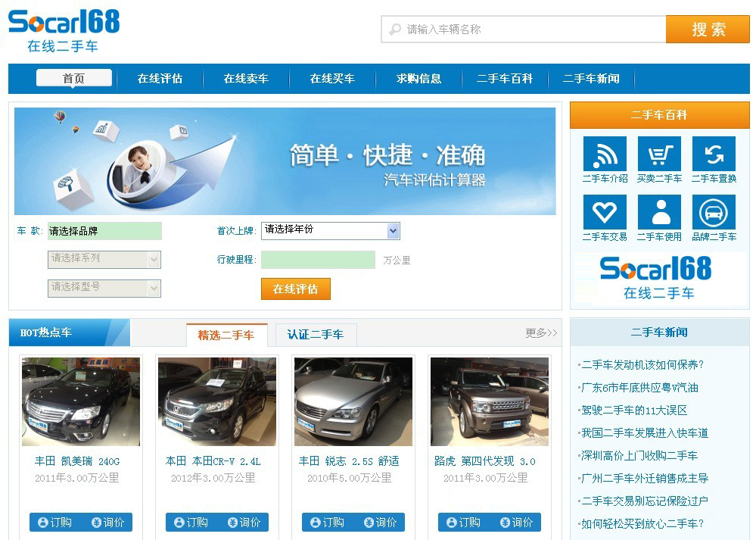The width and height of the screenshot is (756, 540).
Task: Click 询价 for 丰田 锐志 2.5S
Action: 380,522
